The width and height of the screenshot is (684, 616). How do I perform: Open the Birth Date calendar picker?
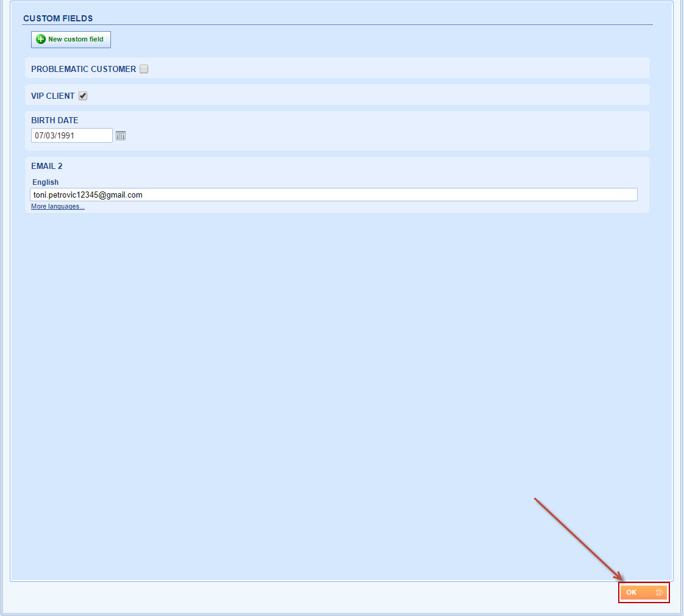pos(121,136)
